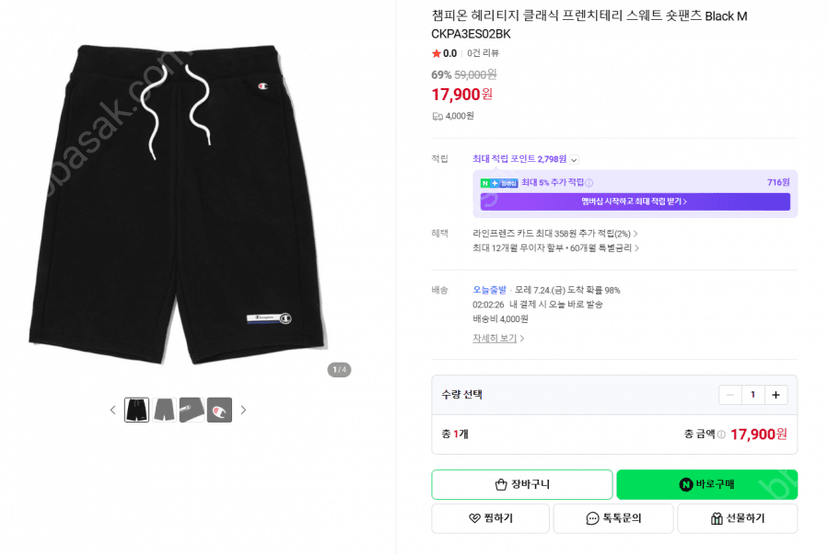828x554 pixels.
Task: Expand 최대 적립 포인트 dropdown chevron
Action: (x=575, y=159)
